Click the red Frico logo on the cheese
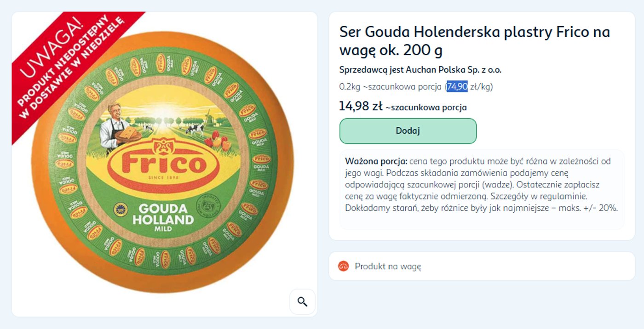Viewport: 644px width, 329px height. [x=163, y=164]
